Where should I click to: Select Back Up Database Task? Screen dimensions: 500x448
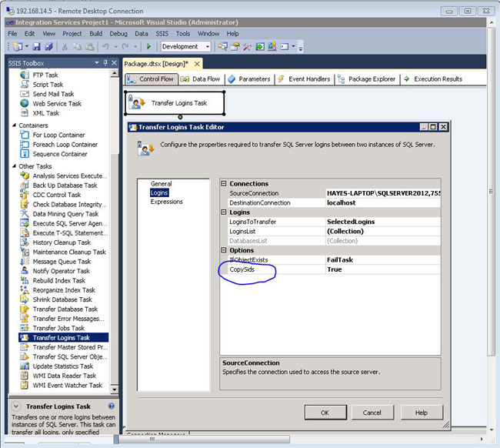pyautogui.click(x=65, y=186)
